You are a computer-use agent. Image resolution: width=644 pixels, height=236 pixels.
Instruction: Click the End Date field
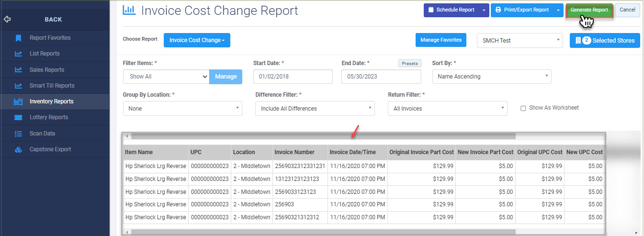[x=381, y=77]
